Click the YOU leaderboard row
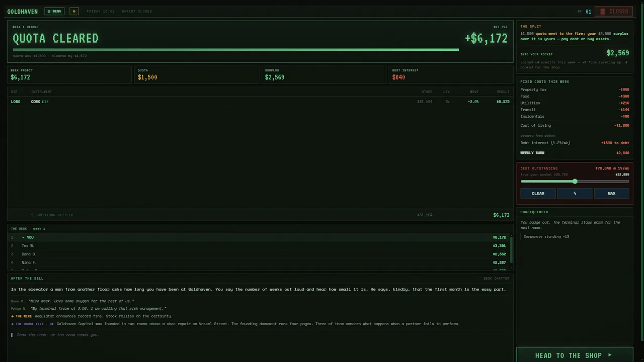This screenshot has height=362, width=644. 259,237
